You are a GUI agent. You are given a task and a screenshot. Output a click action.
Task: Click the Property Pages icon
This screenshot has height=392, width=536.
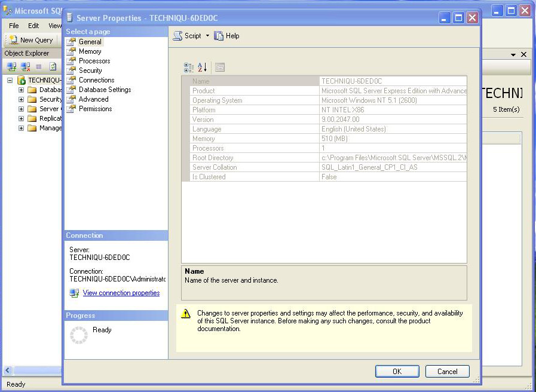220,68
